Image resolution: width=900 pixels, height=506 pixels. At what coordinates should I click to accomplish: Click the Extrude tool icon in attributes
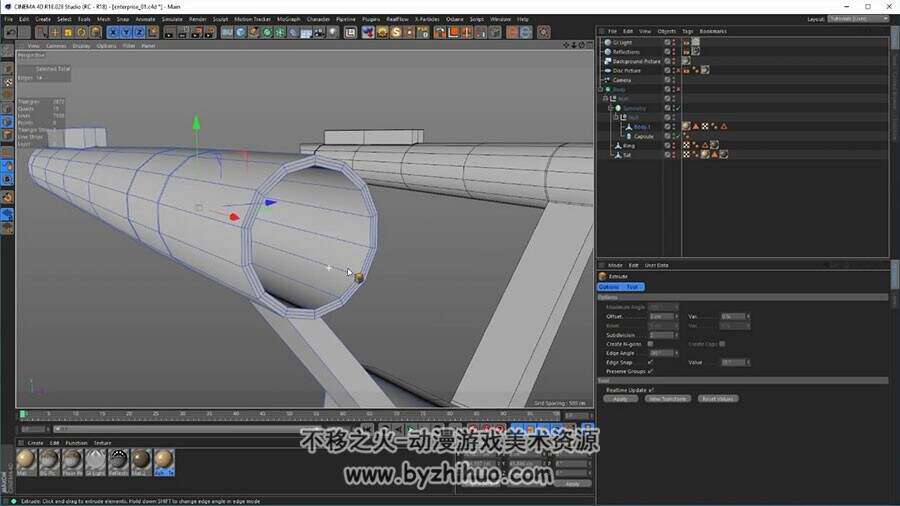point(603,276)
